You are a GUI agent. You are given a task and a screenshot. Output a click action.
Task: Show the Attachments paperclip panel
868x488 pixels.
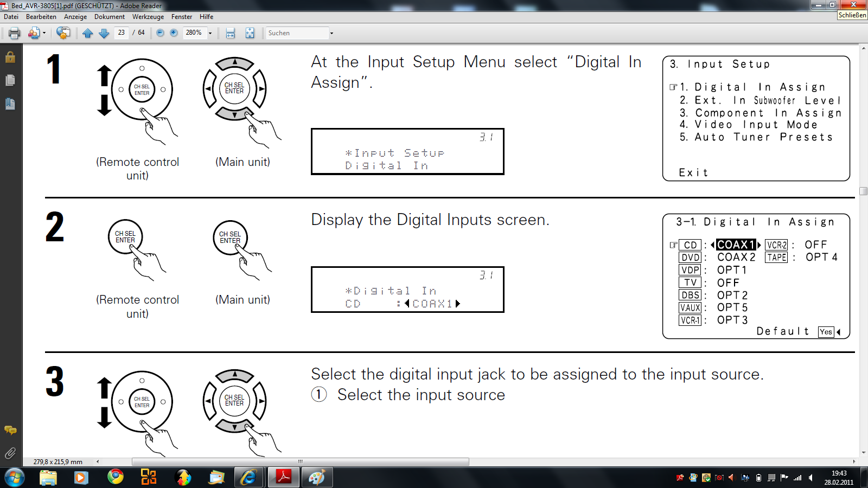[x=10, y=453]
